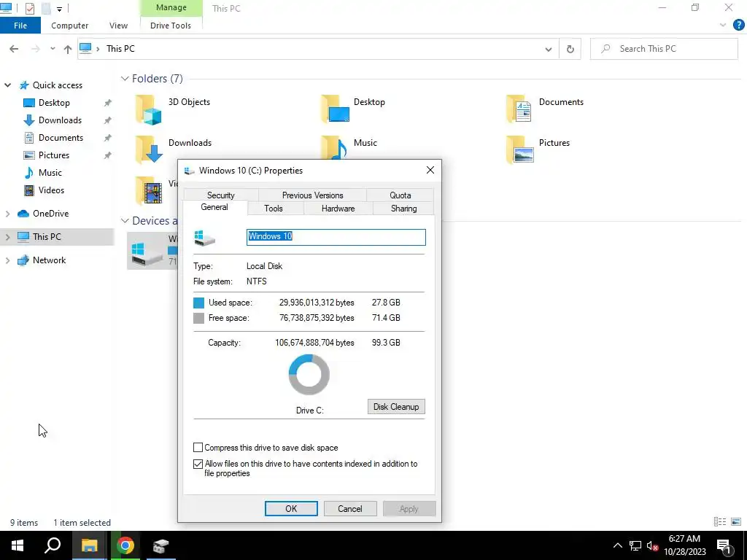Switch to the Security tab
The width and height of the screenshot is (747, 560).
pos(220,195)
